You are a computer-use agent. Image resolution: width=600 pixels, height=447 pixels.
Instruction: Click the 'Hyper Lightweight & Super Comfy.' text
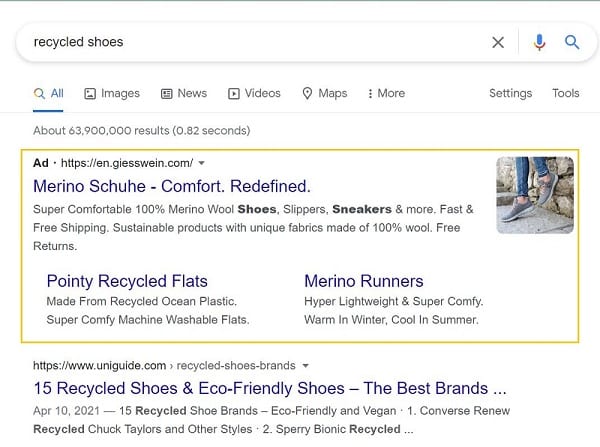click(x=393, y=302)
